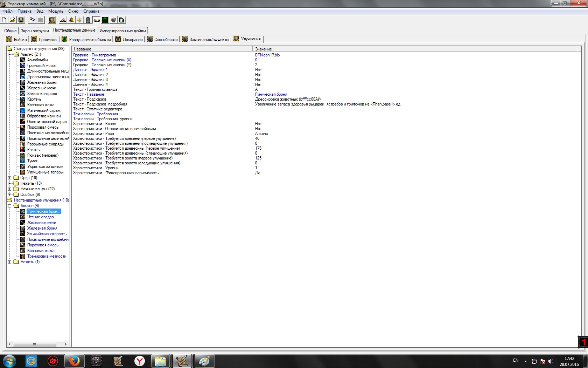Collapse the standard Альянс (21) folder
Viewport: 588px width, 368px height.
10,54
